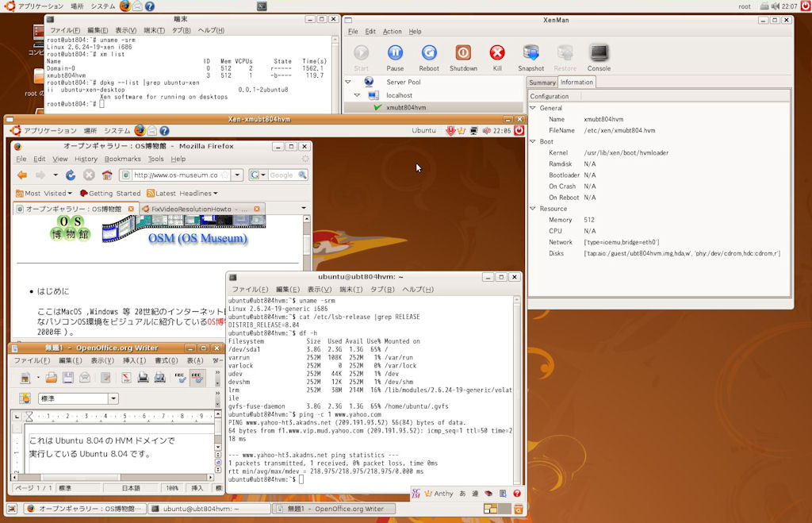This screenshot has height=523, width=812.
Task: Click the 100% zoom in Writer status bar
Action: coord(172,488)
